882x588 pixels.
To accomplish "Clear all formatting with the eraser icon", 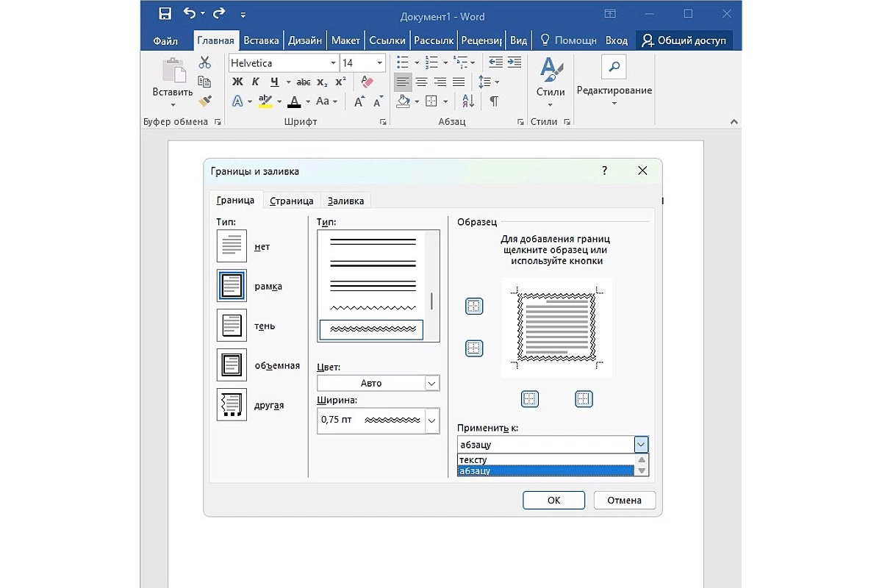I will 367,82.
